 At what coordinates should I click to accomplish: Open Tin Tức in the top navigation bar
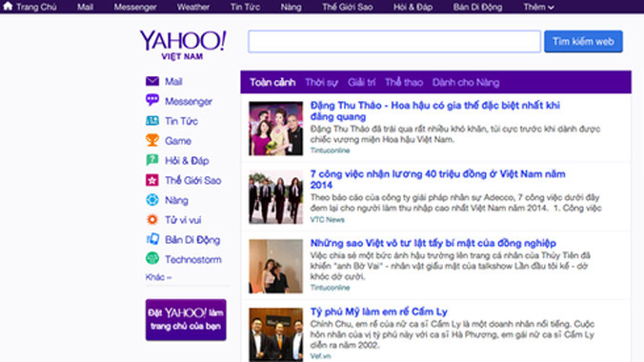coord(245,7)
